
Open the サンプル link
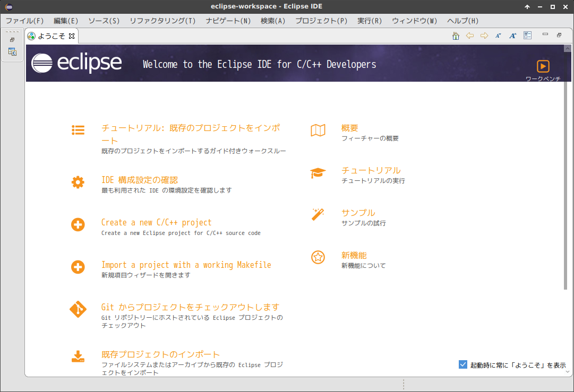[358, 213]
